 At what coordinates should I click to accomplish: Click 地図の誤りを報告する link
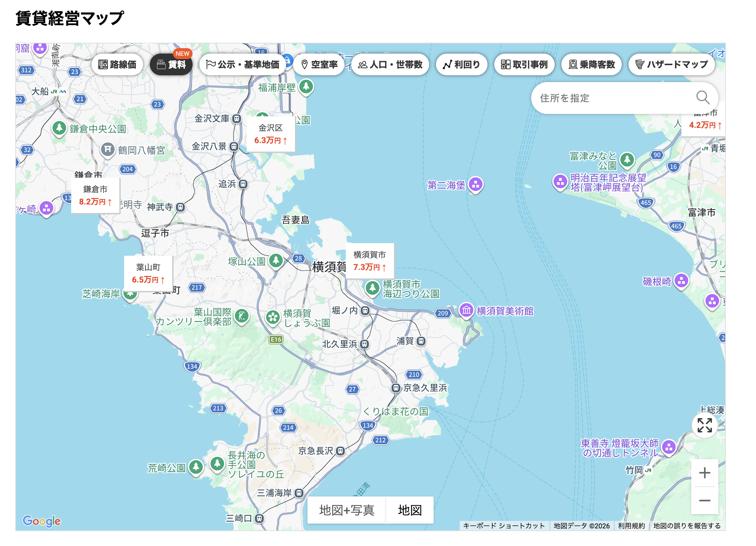pyautogui.click(x=687, y=526)
